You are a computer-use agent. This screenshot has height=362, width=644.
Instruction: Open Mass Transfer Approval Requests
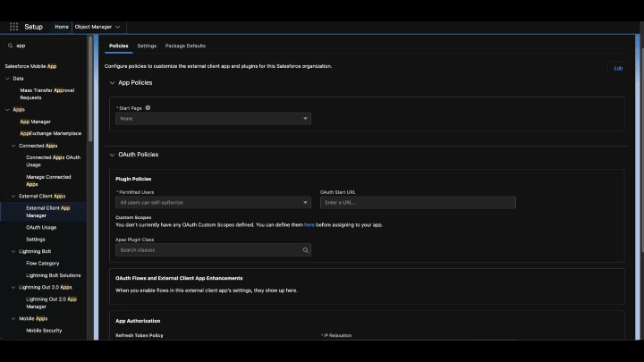pyautogui.click(x=47, y=94)
